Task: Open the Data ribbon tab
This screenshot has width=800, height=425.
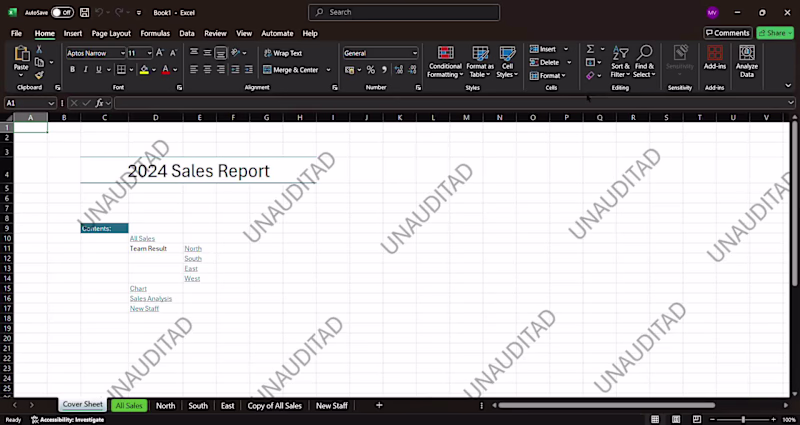Action: pyautogui.click(x=187, y=33)
